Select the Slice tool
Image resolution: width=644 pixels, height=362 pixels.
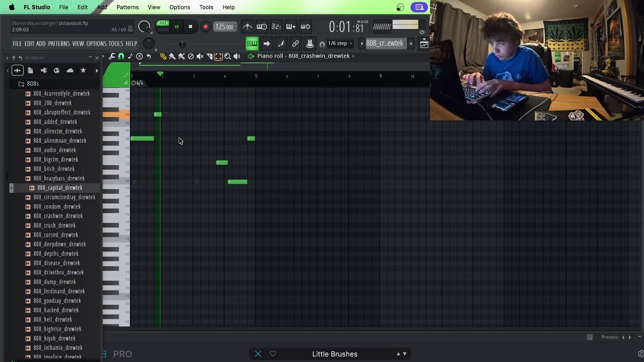(x=209, y=56)
